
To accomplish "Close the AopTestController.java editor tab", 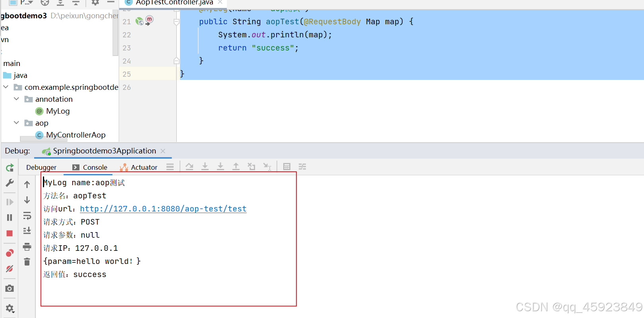I will 220,2.
